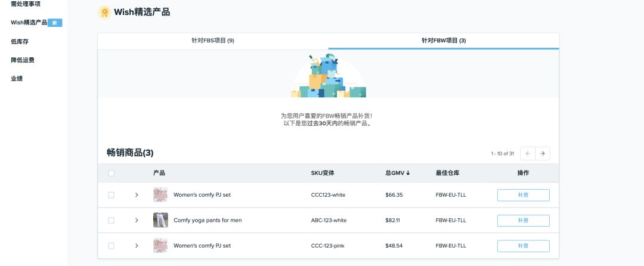644x266 pixels.
Task: Go to the next page arrow
Action: tap(543, 153)
